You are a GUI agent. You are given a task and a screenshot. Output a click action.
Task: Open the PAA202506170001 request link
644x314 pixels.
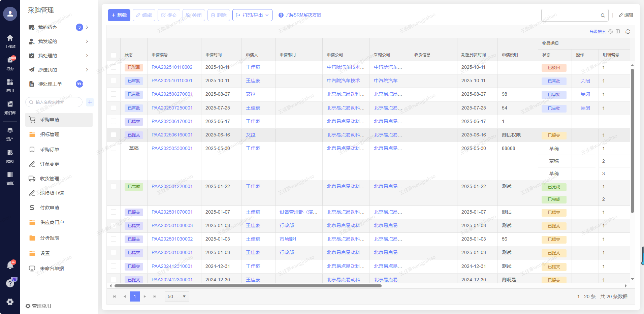(172, 121)
